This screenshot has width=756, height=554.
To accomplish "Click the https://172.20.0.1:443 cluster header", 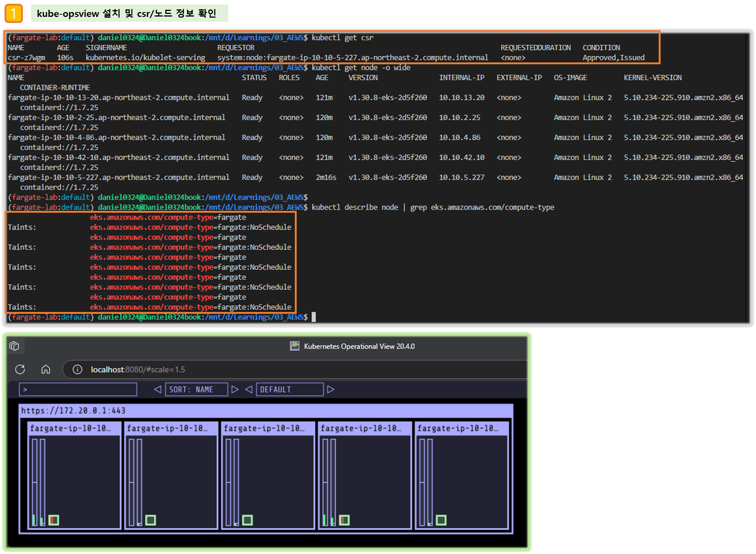I will pos(74,410).
